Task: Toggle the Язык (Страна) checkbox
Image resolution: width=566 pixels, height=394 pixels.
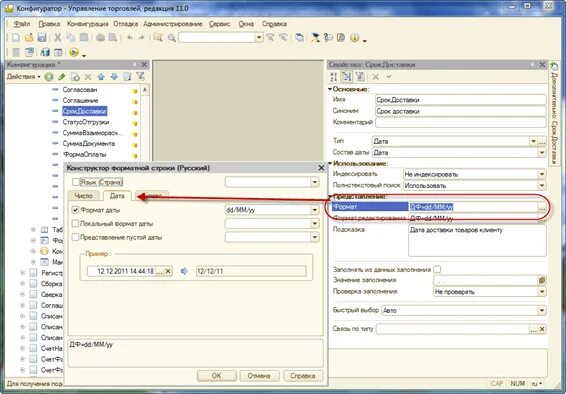Action: pos(76,182)
